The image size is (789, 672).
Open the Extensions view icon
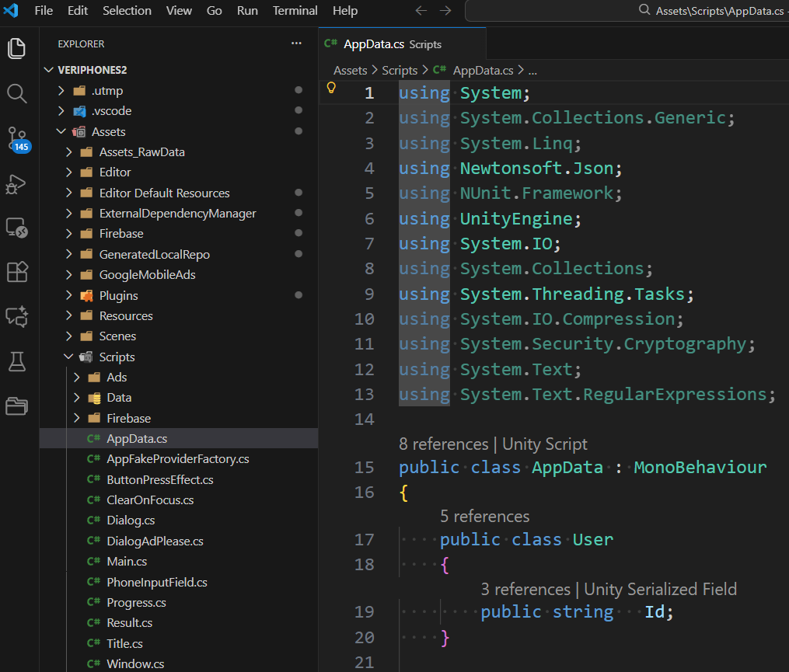coord(16,272)
